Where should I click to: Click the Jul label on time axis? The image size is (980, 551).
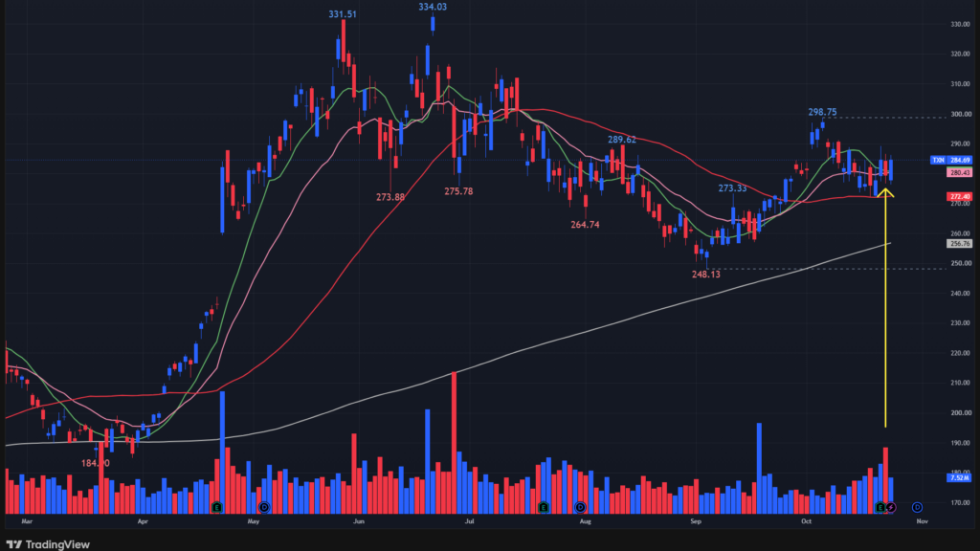click(469, 521)
